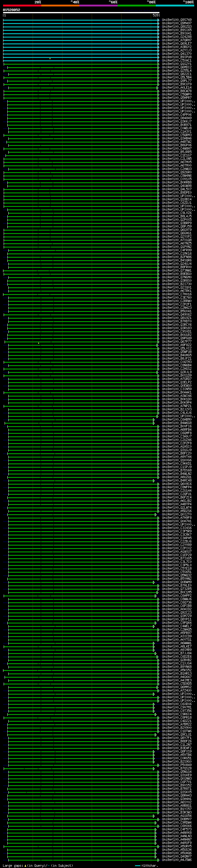Click the label UniRef100_Q6MDI2
Image resolution: width=197 pixels, height=868 pixels.
pyautogui.click(x=177, y=67)
